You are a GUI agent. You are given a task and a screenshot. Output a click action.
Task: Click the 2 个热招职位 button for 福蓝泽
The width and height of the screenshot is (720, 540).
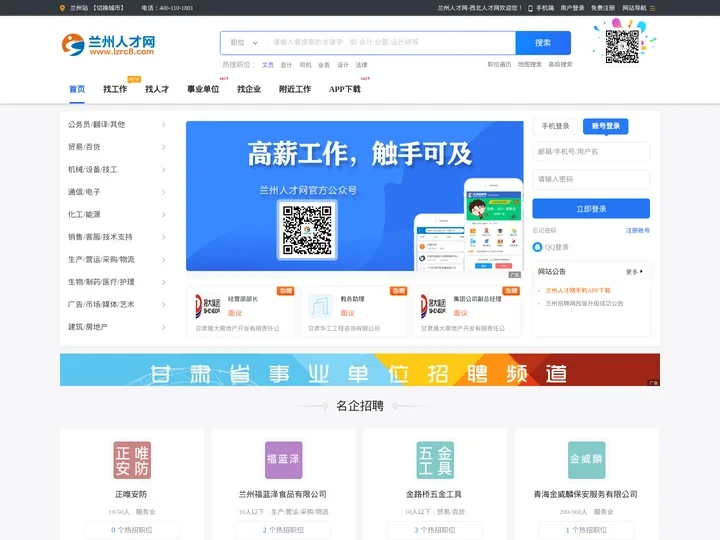283,530
